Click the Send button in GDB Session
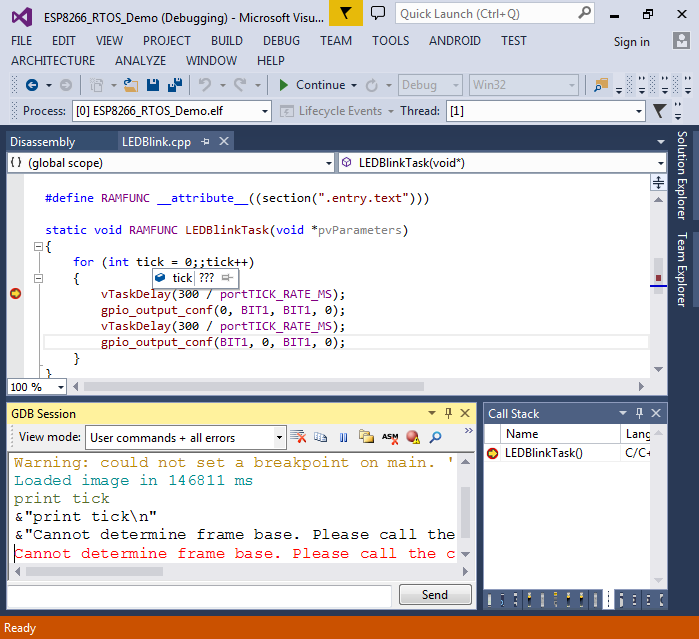The width and height of the screenshot is (699, 639). [x=435, y=595]
